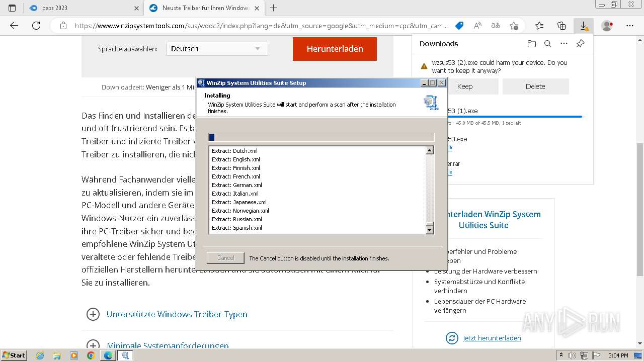Click the circular Jetzt herunterladen refresh icon
644x362 pixels.
click(452, 338)
